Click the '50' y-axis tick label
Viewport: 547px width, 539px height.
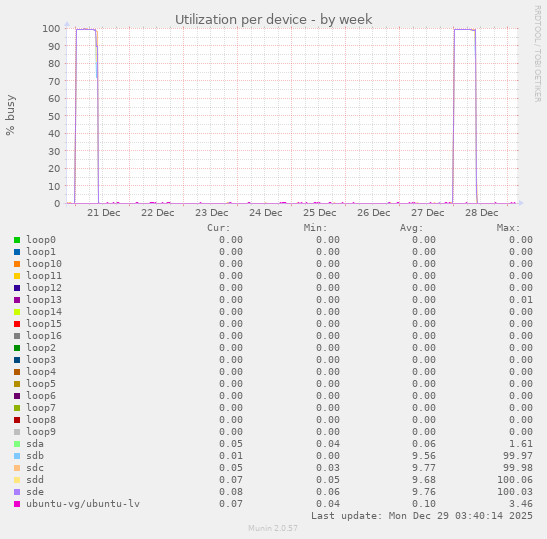[x=54, y=116]
